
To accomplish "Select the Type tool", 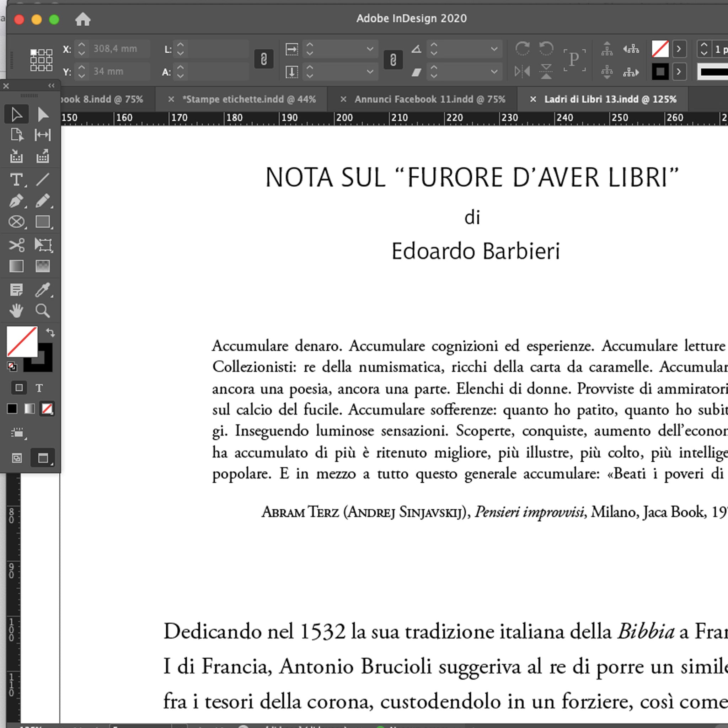I will tap(17, 180).
